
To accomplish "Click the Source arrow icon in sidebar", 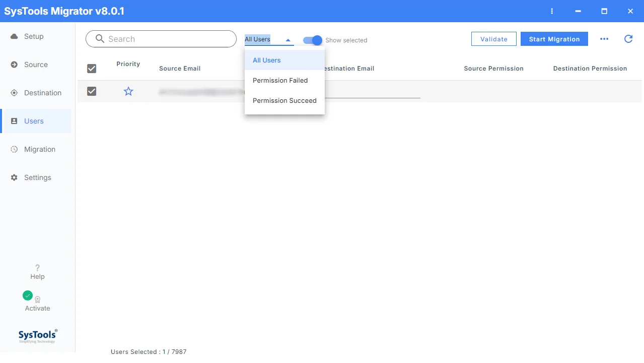I will (14, 65).
